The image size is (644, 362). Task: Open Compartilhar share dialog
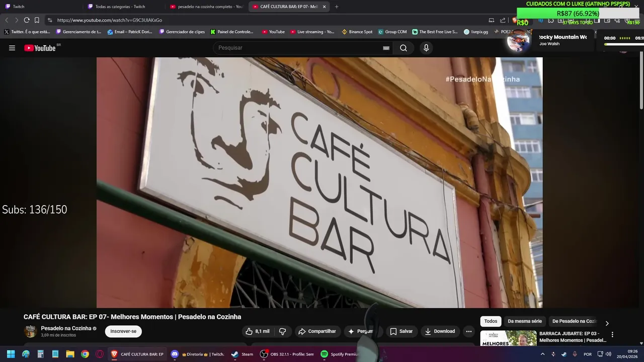pos(317,331)
